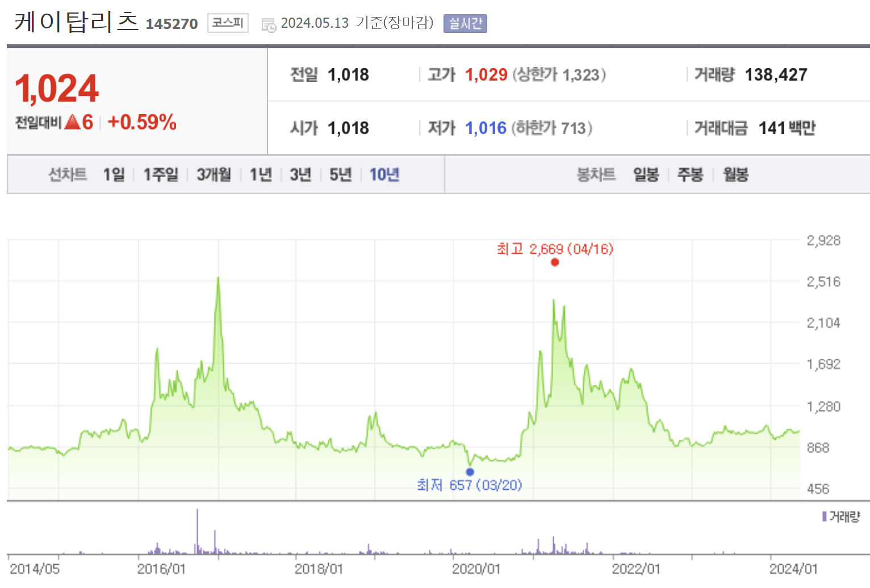Select the 1주일 weekly chart view
The width and height of the screenshot is (870, 588).
click(161, 175)
